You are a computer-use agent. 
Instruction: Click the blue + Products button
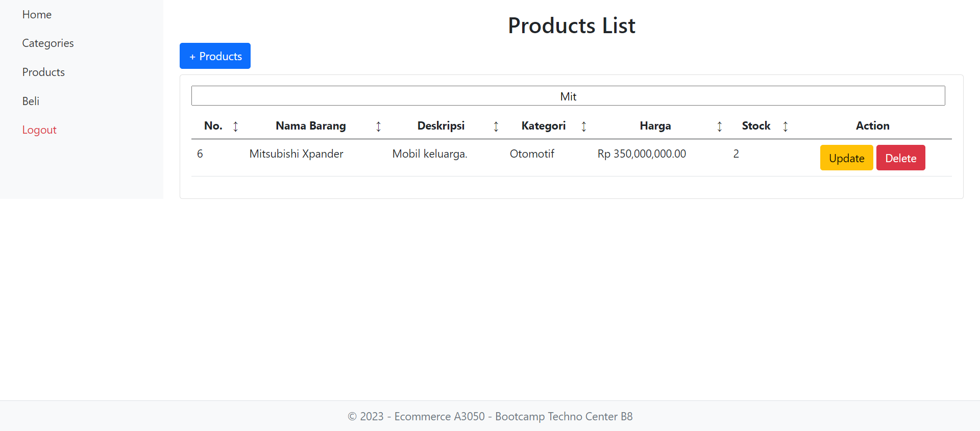click(215, 56)
